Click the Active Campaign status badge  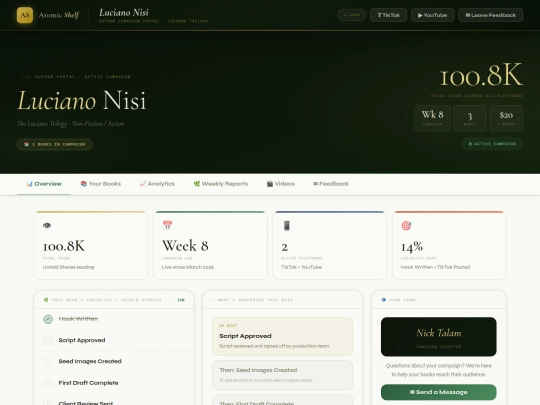pyautogui.click(x=492, y=144)
